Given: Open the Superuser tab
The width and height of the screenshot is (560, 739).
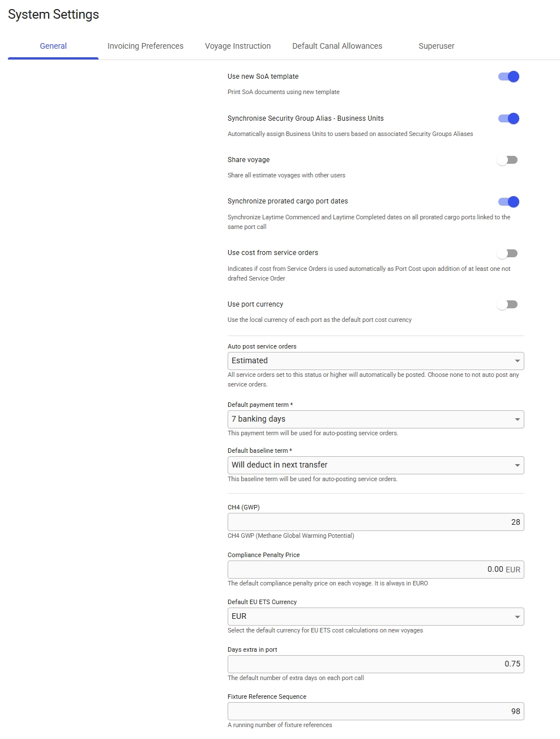Looking at the screenshot, I should coord(436,46).
